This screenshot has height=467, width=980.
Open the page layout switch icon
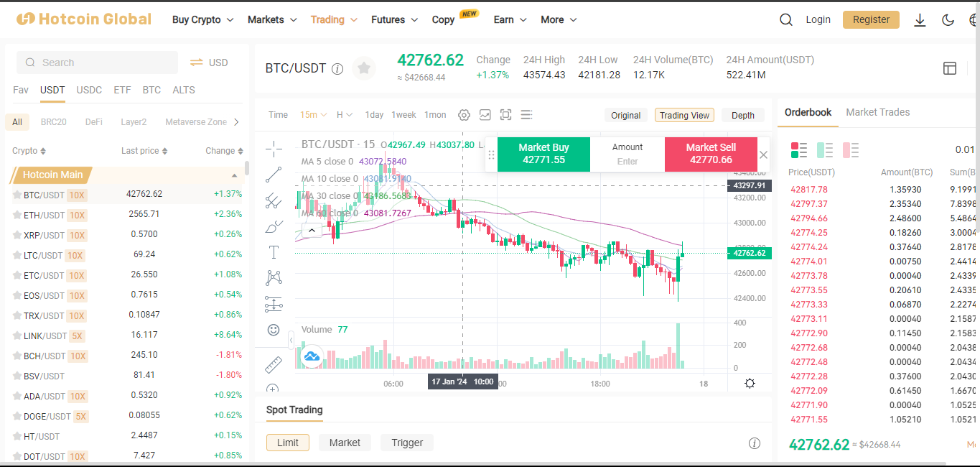point(950,68)
